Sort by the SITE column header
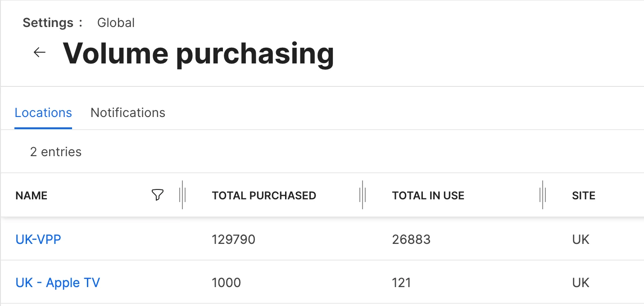This screenshot has width=644, height=306. tap(583, 195)
